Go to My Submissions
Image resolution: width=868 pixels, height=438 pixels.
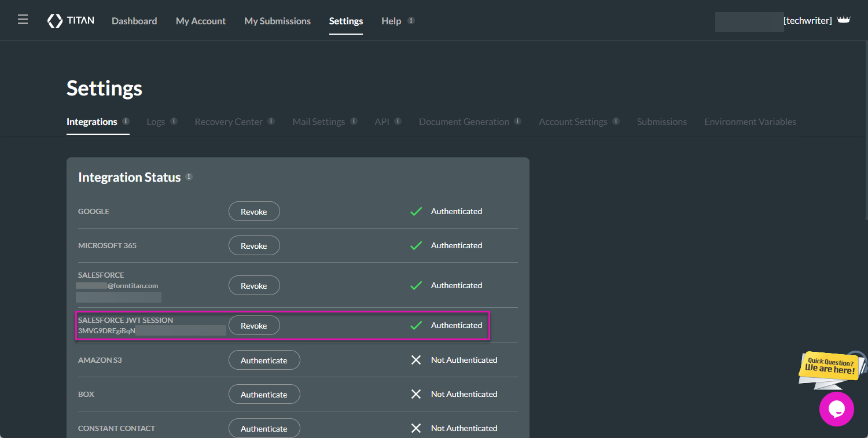[x=277, y=21]
